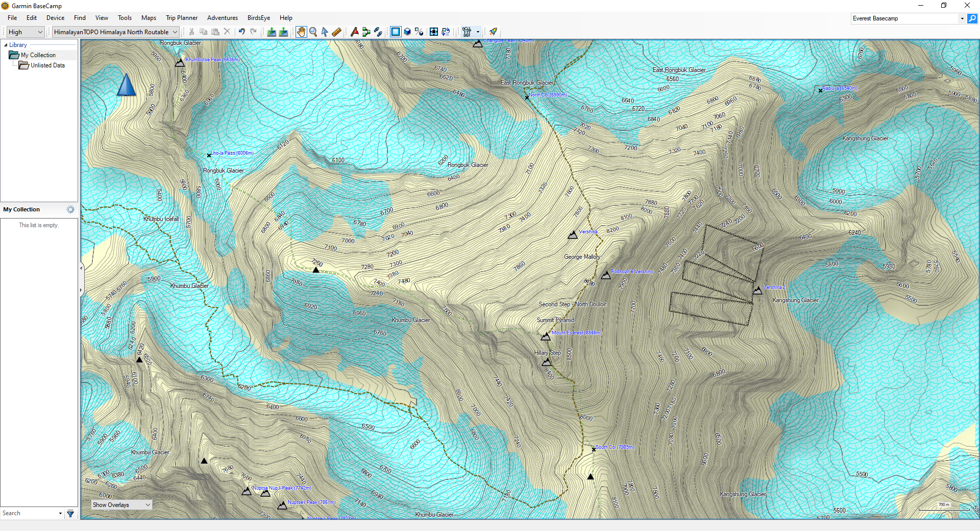This screenshot has width=980, height=531.
Task: Click the library Search input field
Action: tap(30, 513)
